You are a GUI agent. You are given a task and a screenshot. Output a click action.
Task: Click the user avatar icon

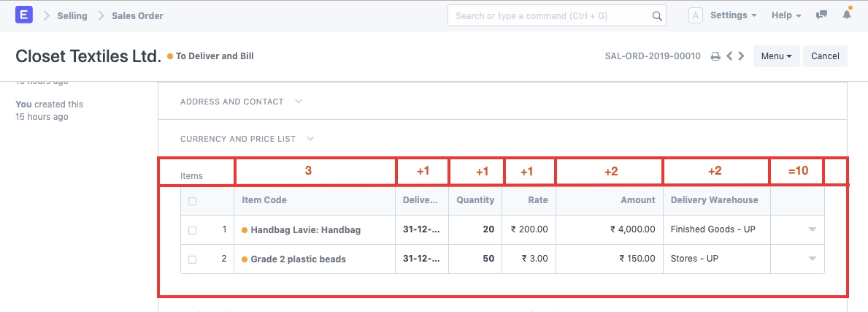[696, 15]
